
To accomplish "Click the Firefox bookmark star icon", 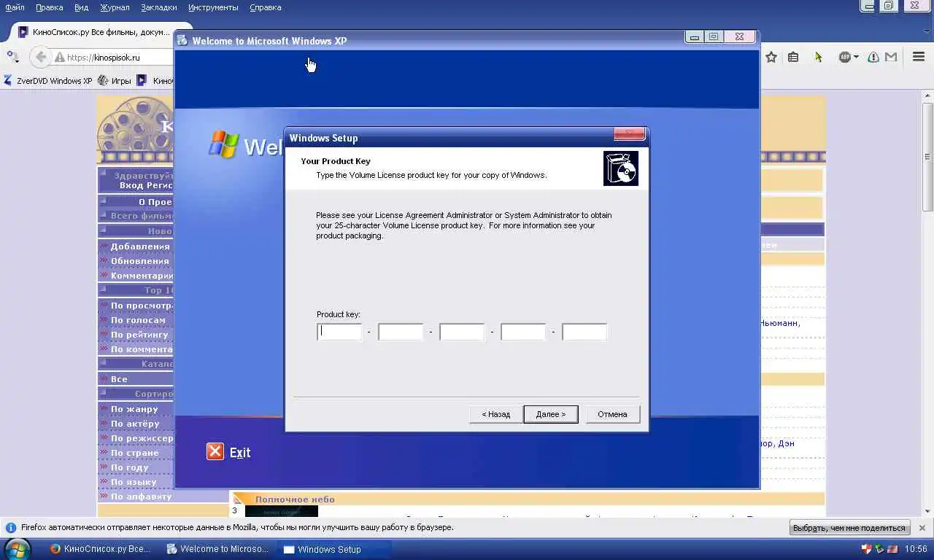I will pyautogui.click(x=771, y=57).
